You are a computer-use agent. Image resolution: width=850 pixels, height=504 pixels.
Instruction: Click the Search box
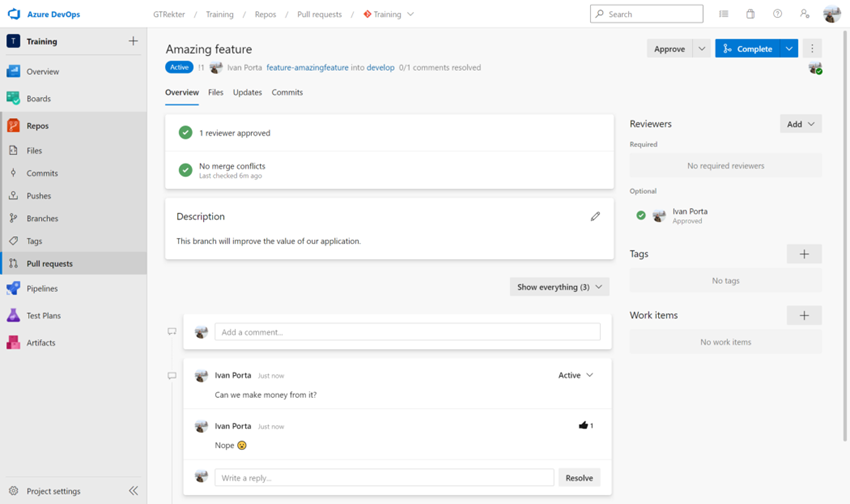pyautogui.click(x=646, y=14)
